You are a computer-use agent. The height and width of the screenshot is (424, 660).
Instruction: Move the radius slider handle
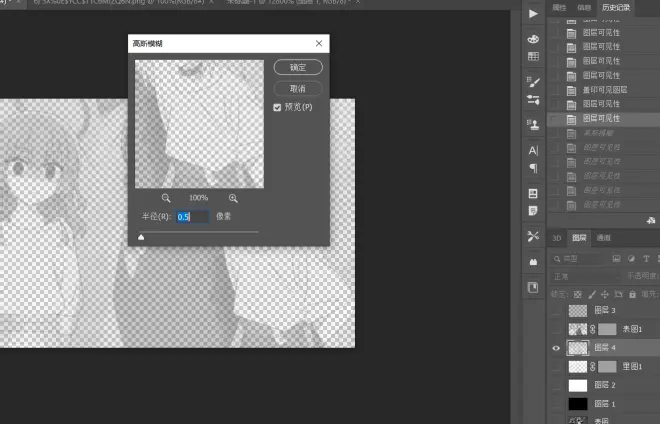tap(141, 237)
